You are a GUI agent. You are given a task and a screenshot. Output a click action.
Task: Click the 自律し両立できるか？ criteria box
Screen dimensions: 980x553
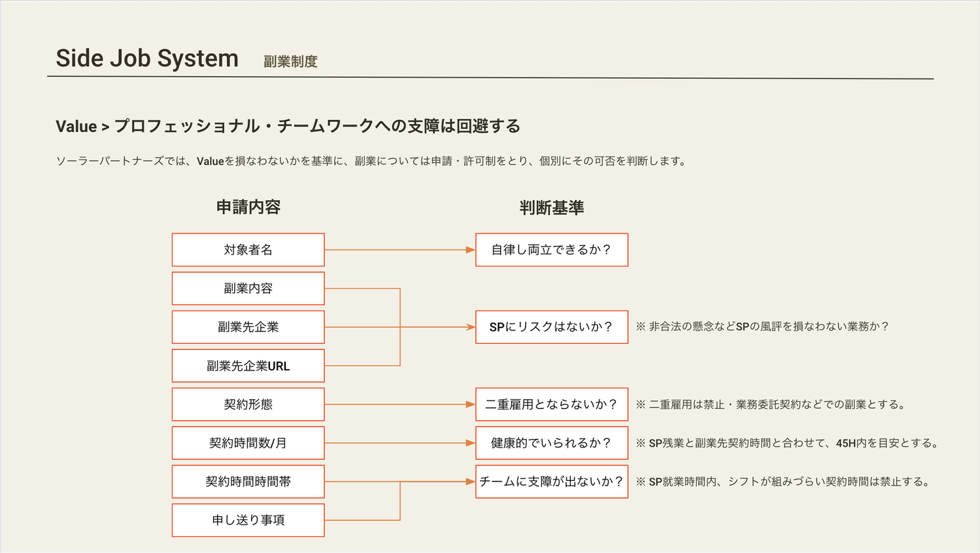tap(551, 250)
